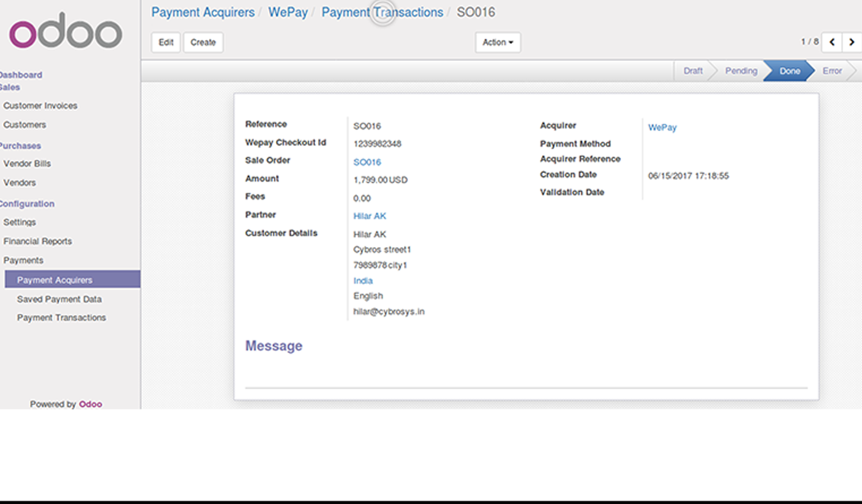Open sale order SO016 link

(x=367, y=162)
